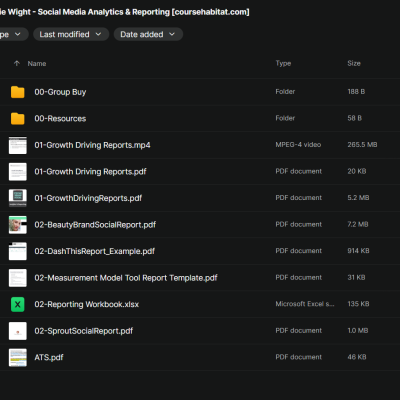Open the Type filter dropdown chevron
Image resolution: width=400 pixels, height=400 pixels.
tap(18, 34)
